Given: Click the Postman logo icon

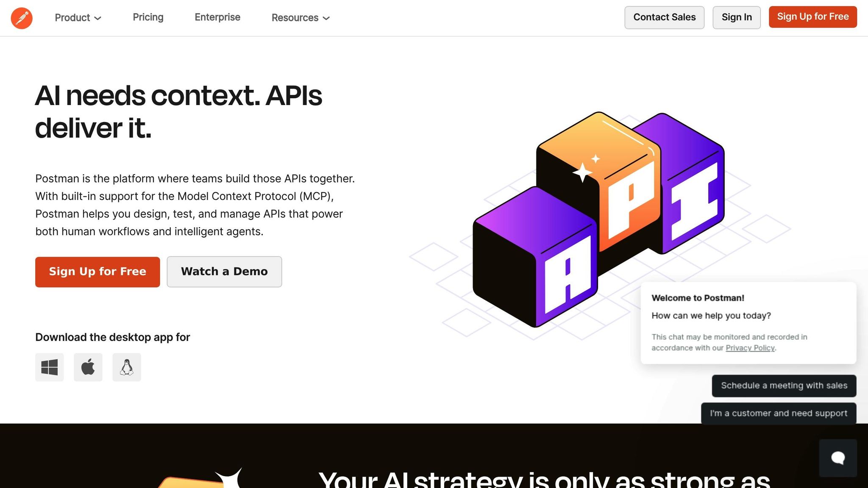Looking at the screenshot, I should (22, 18).
